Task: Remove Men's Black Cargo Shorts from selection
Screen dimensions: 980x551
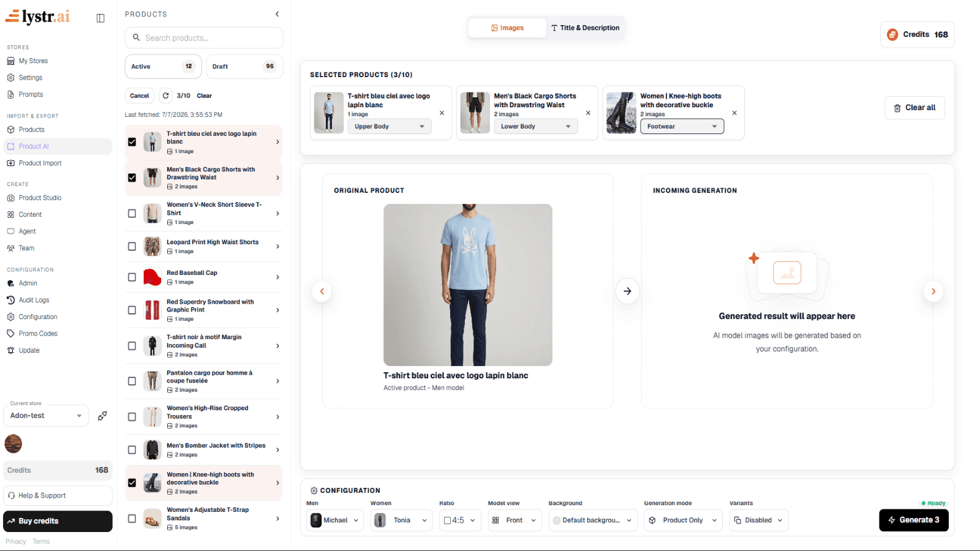Action: (588, 113)
